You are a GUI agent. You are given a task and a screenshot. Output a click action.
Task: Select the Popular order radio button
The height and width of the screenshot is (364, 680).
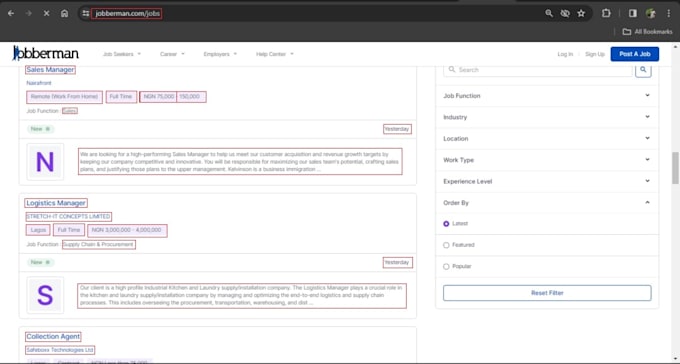coord(446,266)
